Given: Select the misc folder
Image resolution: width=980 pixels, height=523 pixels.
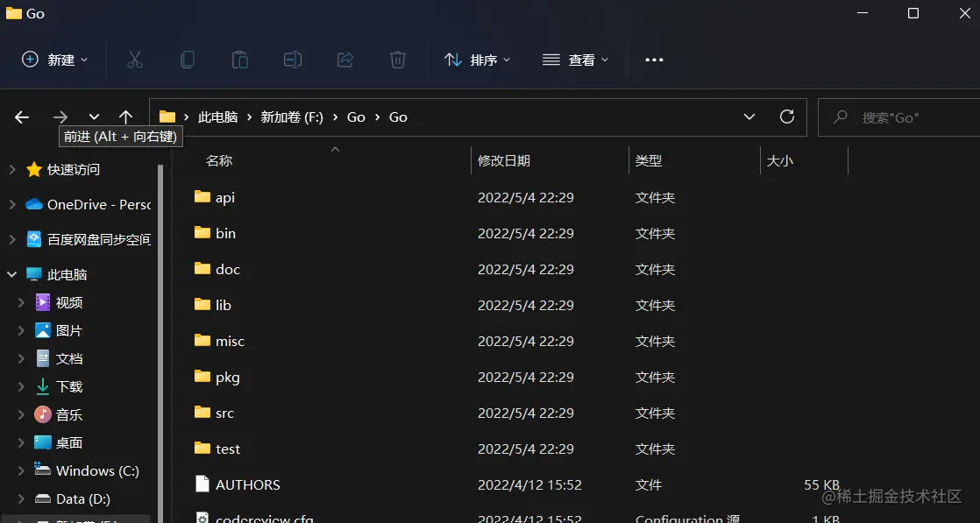Looking at the screenshot, I should (x=219, y=341).
